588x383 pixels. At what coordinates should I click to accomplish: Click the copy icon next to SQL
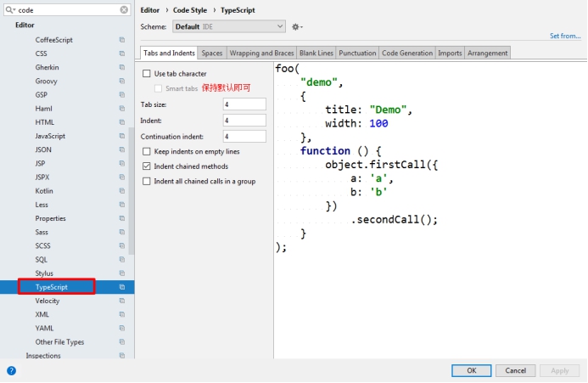(122, 260)
